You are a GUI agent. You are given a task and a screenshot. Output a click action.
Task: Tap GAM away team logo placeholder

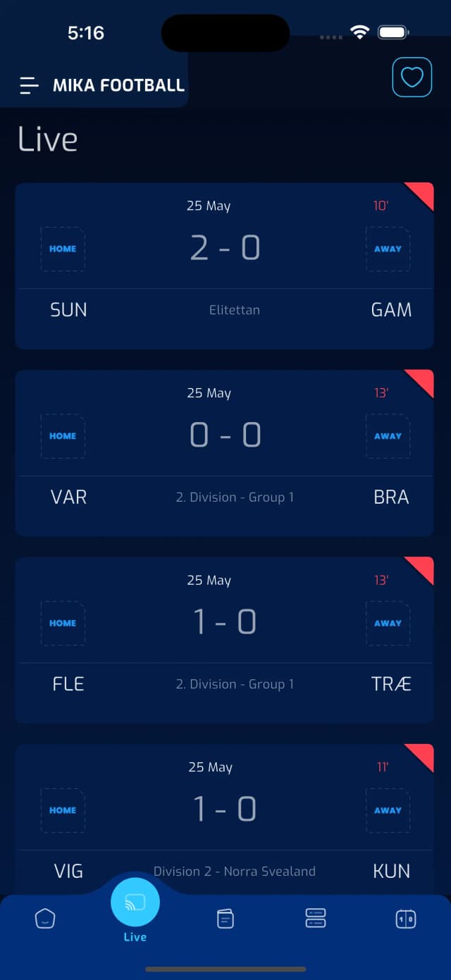coord(388,249)
